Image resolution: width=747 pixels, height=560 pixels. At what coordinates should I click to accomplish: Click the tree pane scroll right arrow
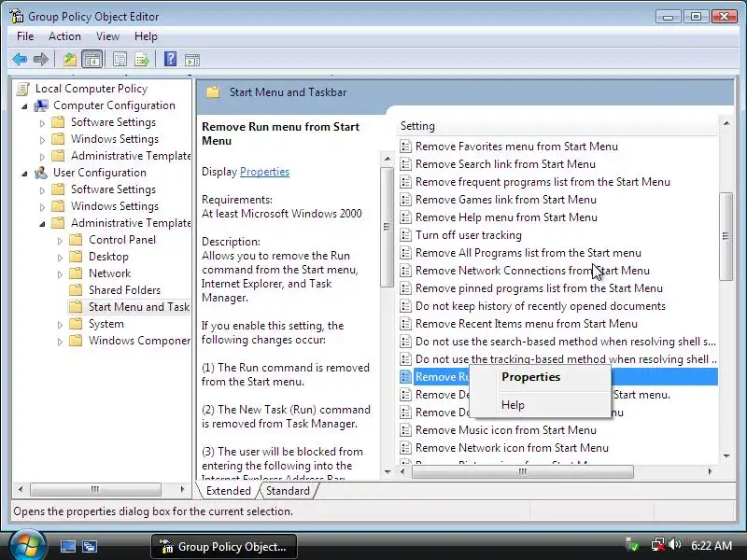182,489
